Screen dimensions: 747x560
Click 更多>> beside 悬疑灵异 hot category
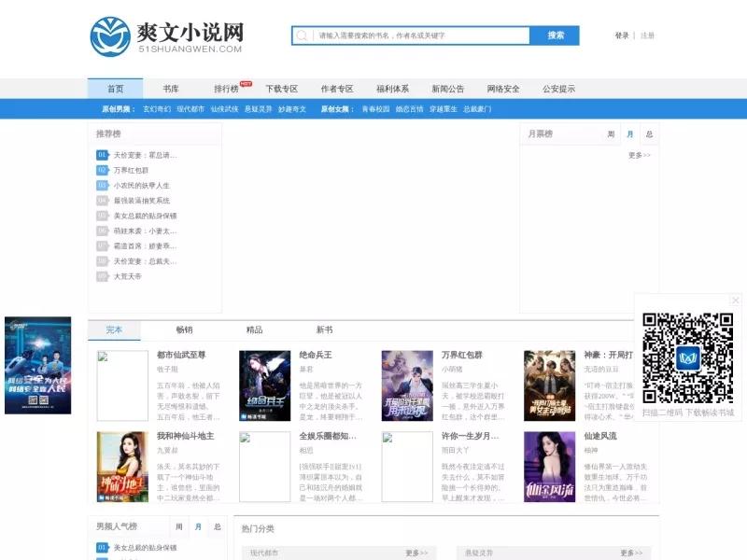click(x=631, y=553)
